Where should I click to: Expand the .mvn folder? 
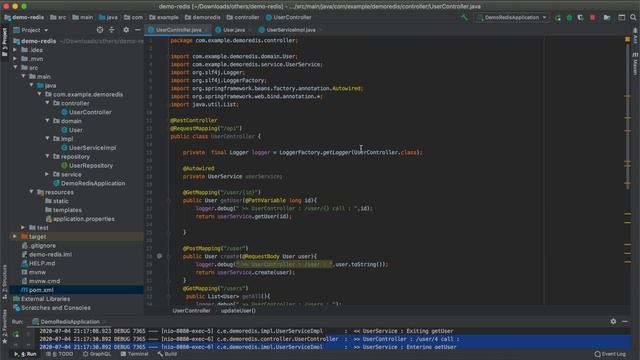[x=15, y=59]
